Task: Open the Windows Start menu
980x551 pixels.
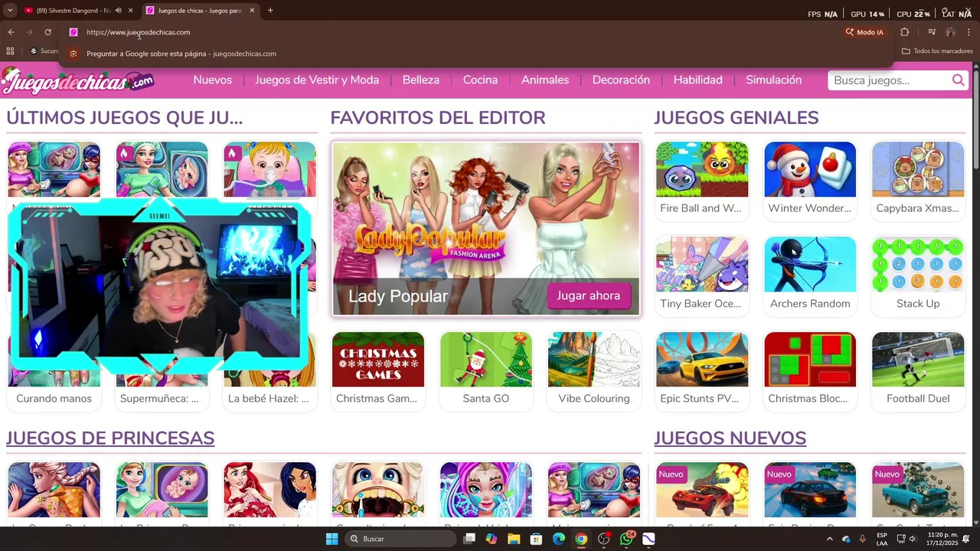Action: 332,539
